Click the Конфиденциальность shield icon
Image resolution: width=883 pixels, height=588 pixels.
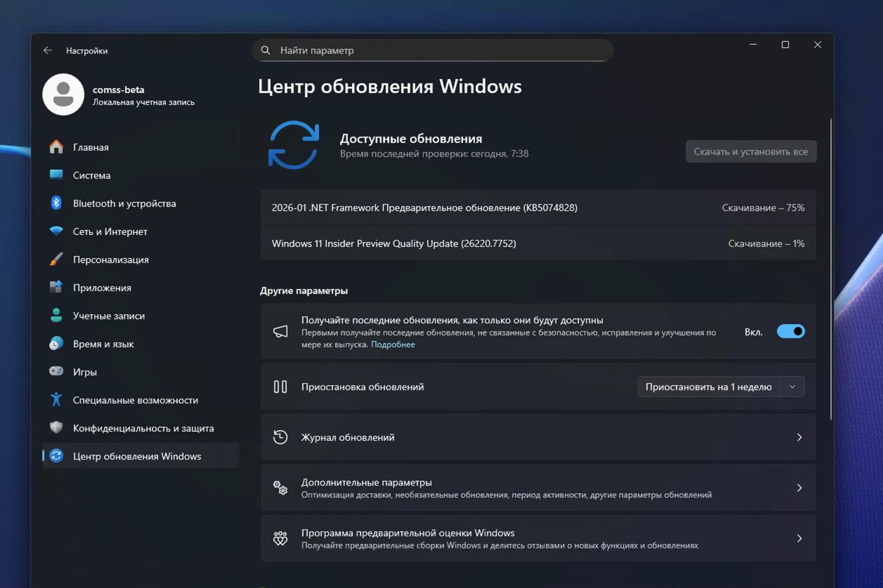pyautogui.click(x=57, y=428)
